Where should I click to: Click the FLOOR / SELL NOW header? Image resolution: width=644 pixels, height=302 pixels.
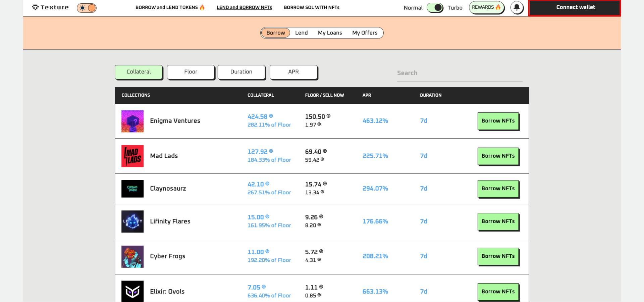click(324, 95)
